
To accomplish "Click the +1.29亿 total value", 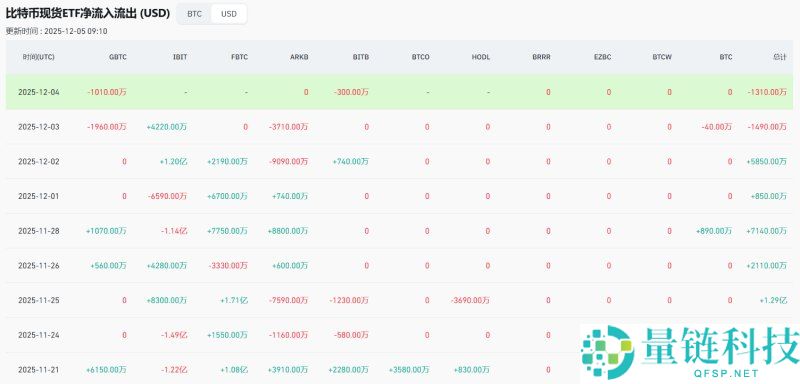I will click(x=772, y=300).
